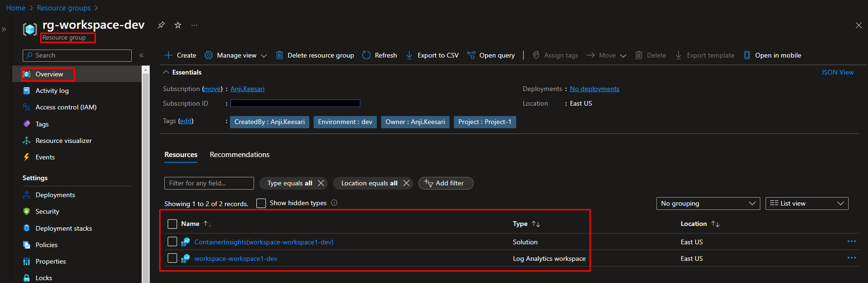
Task: Open context menu for ContainerInsights row
Action: coord(851,241)
